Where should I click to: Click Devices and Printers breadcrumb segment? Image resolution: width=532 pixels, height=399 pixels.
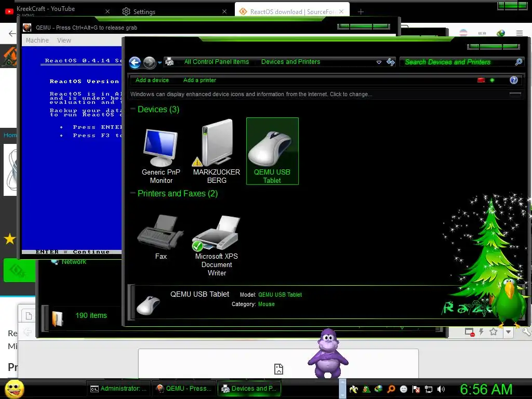point(290,62)
